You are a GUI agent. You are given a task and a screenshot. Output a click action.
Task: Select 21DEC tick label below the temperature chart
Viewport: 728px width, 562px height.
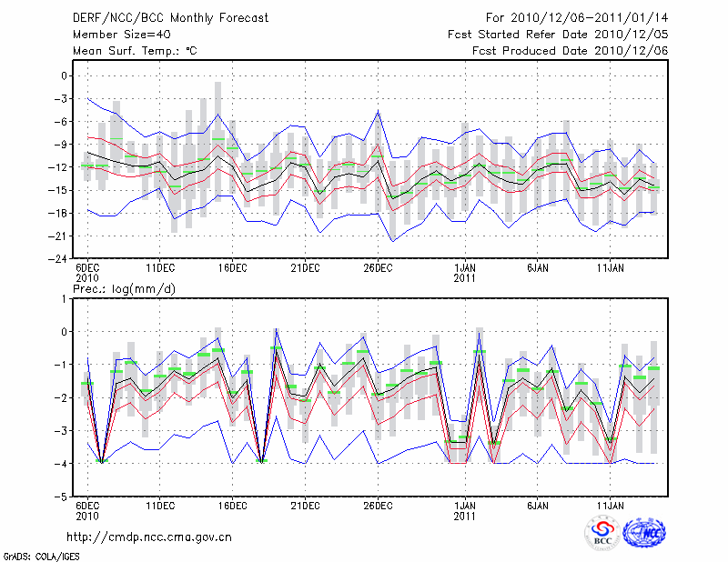(x=305, y=267)
